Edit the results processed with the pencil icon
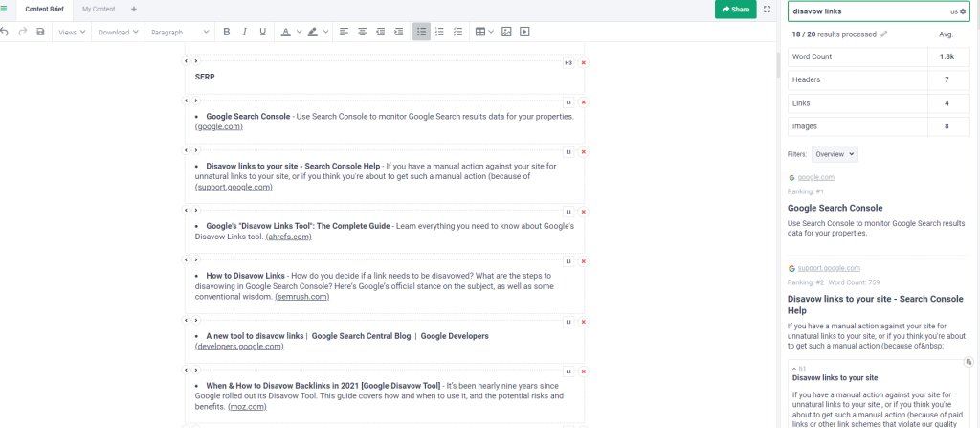This screenshot has height=428, width=980. [883, 34]
